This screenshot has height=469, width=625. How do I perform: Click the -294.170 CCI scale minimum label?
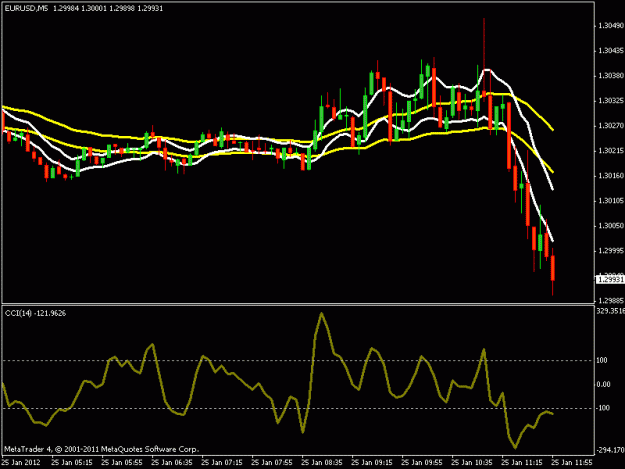pyautogui.click(x=611, y=451)
